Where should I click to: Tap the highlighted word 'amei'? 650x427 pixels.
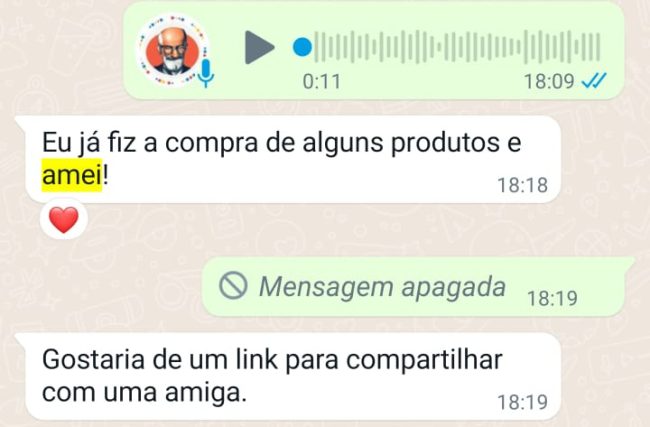[x=72, y=175]
